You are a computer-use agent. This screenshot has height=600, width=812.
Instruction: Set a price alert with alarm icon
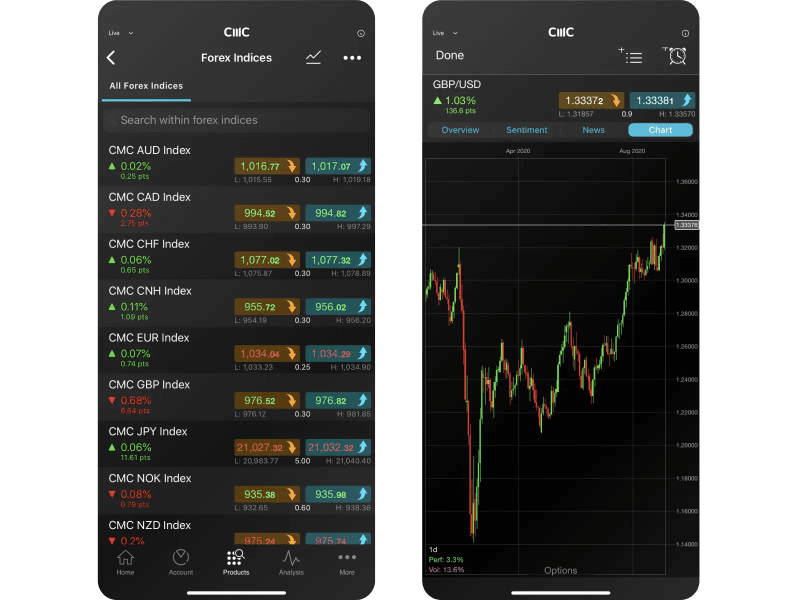coord(676,56)
